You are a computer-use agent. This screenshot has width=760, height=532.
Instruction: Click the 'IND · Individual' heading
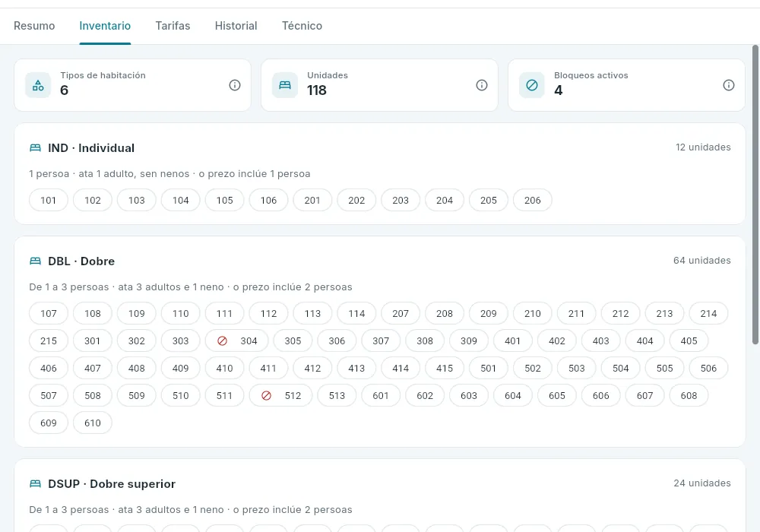coord(91,147)
